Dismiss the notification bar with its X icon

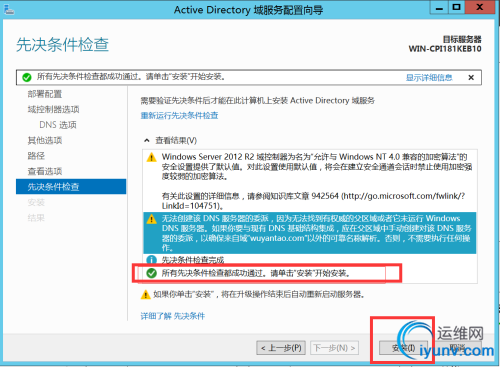(471, 77)
